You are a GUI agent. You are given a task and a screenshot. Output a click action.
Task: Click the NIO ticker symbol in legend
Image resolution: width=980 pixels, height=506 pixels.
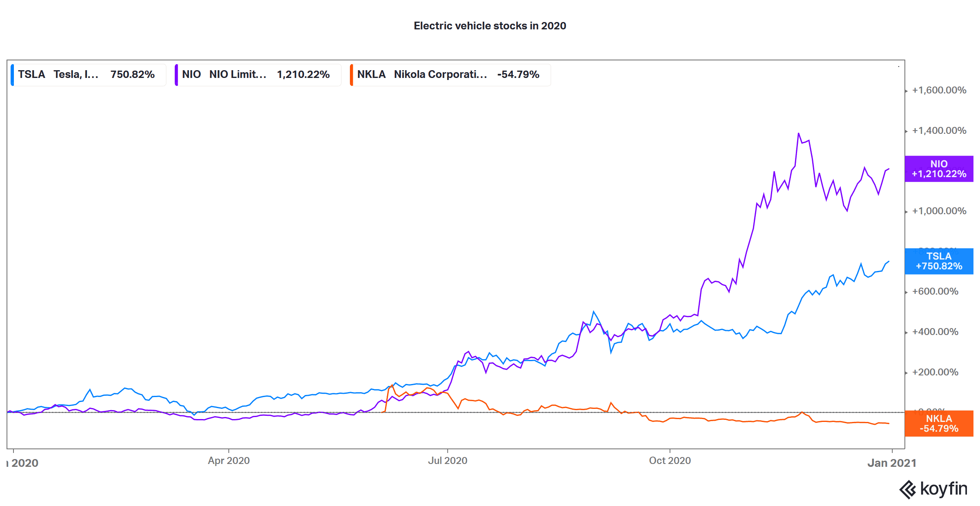coord(191,75)
